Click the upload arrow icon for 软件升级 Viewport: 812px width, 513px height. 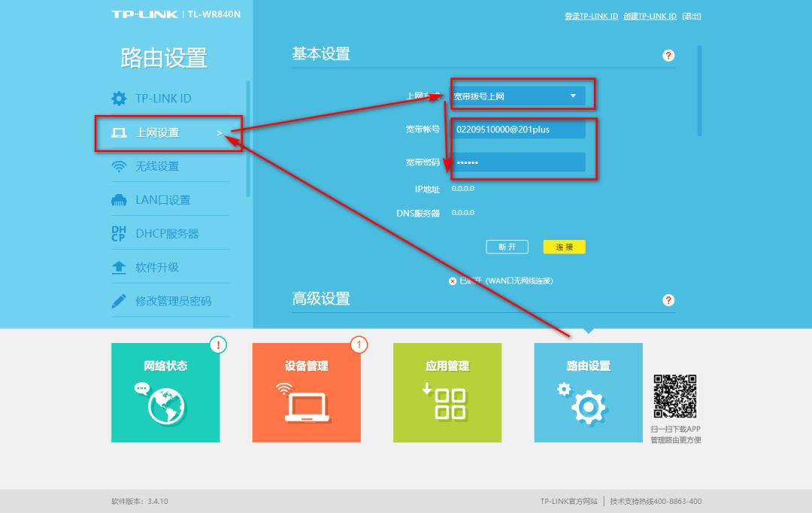pyautogui.click(x=119, y=267)
